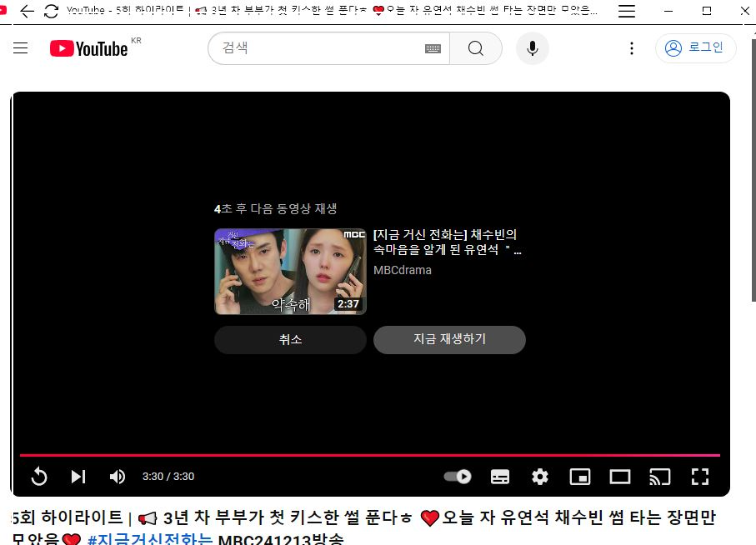This screenshot has height=545, width=756.
Task: Switch to miniplayer
Action: click(580, 477)
